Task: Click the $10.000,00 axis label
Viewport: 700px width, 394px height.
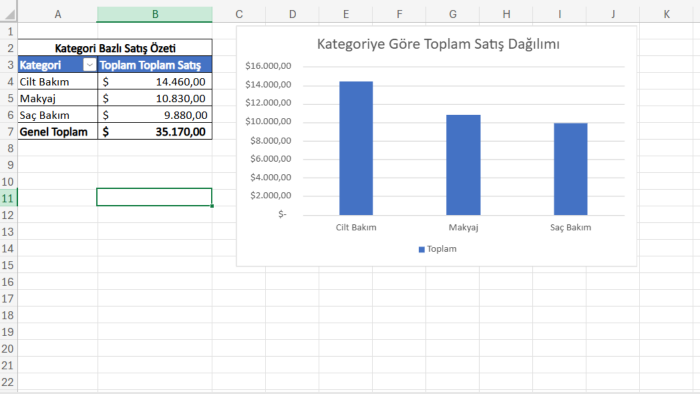Action: (x=268, y=121)
